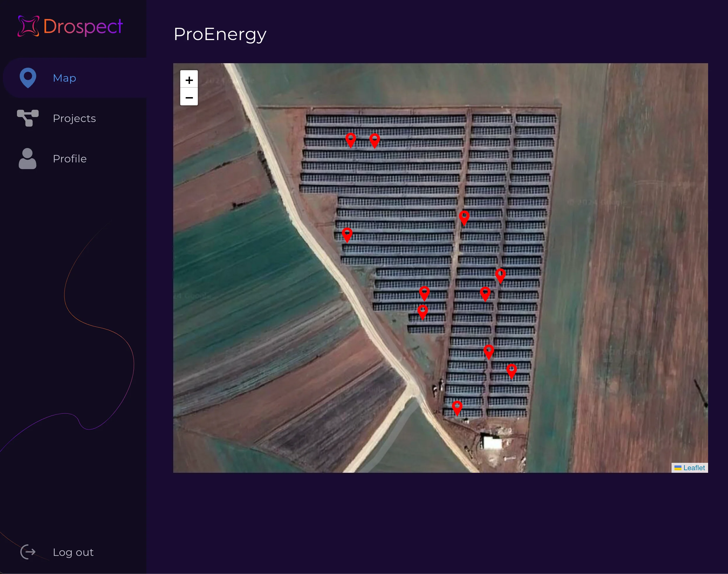Open the Leaflet attribution link
This screenshot has height=574, width=728.
pos(694,468)
